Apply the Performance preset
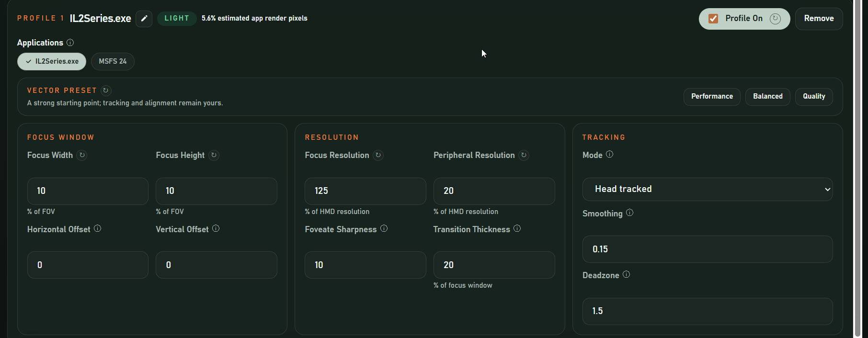Image resolution: width=868 pixels, height=338 pixels. [712, 97]
